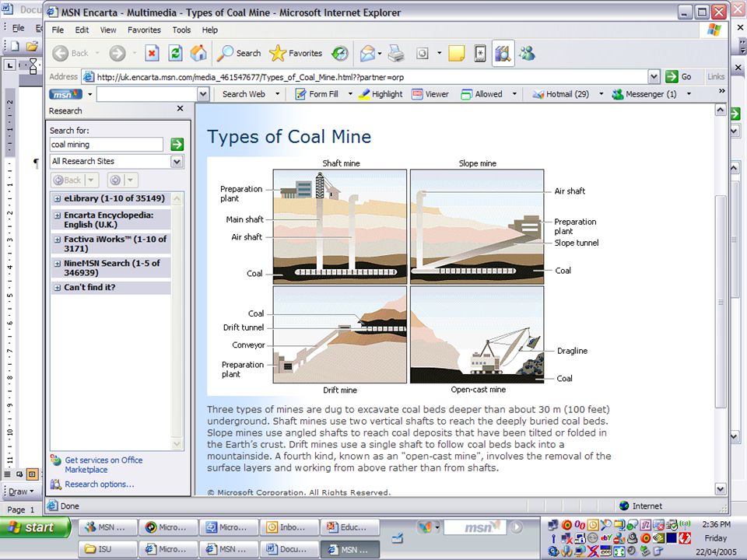Click the Highlight tool in MSN toolbar

pos(381,94)
